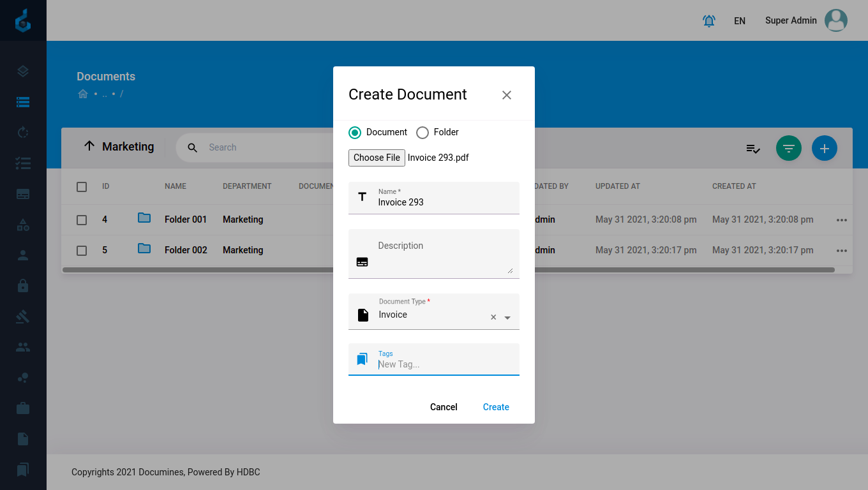Open more options for Folder 001 row

pyautogui.click(x=841, y=220)
